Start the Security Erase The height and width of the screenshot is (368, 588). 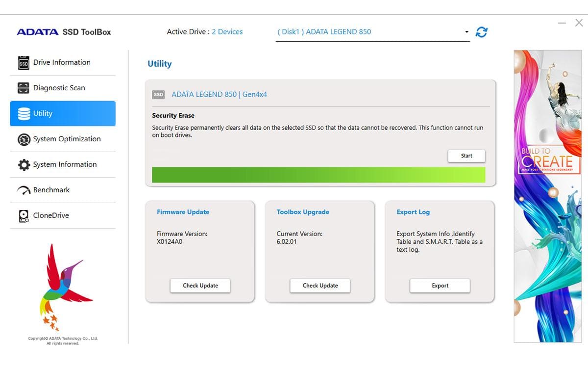point(466,156)
